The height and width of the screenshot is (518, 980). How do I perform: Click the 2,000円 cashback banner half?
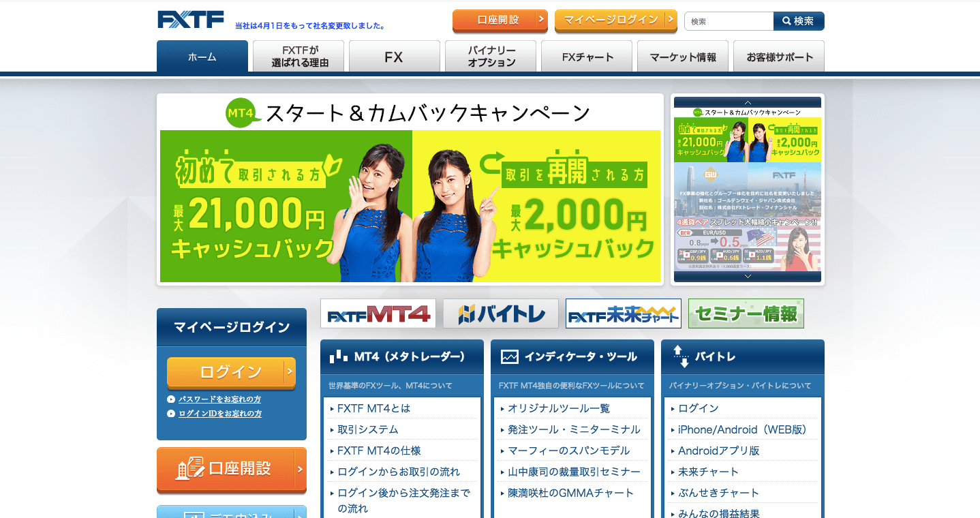(536, 206)
